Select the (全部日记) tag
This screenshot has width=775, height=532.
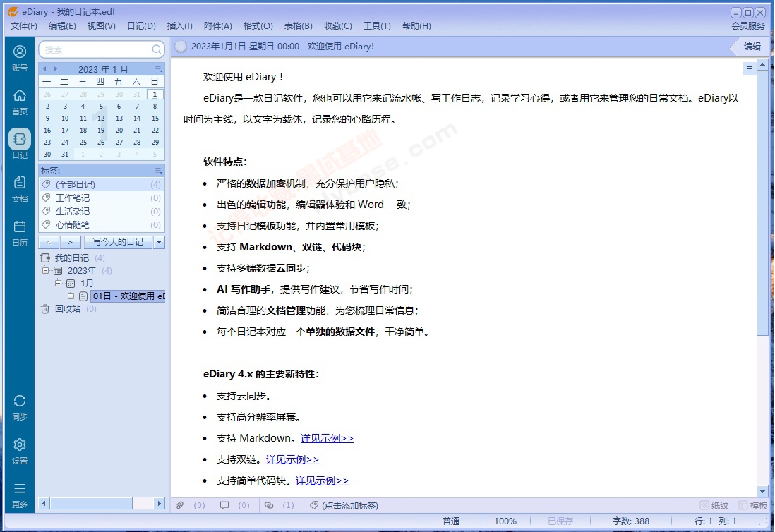102,184
